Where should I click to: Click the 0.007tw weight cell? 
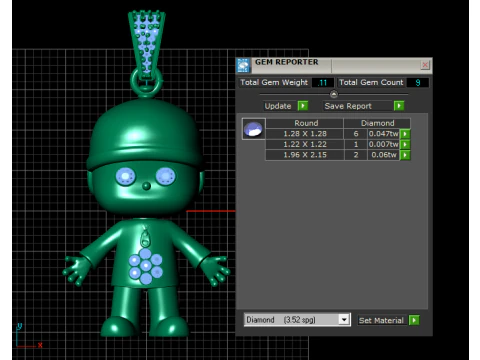pos(383,144)
